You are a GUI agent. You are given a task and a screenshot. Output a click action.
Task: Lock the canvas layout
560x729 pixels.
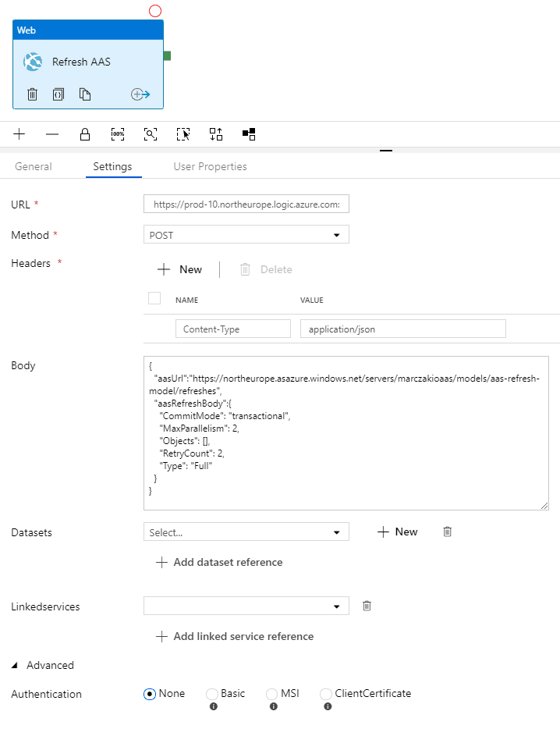point(85,134)
